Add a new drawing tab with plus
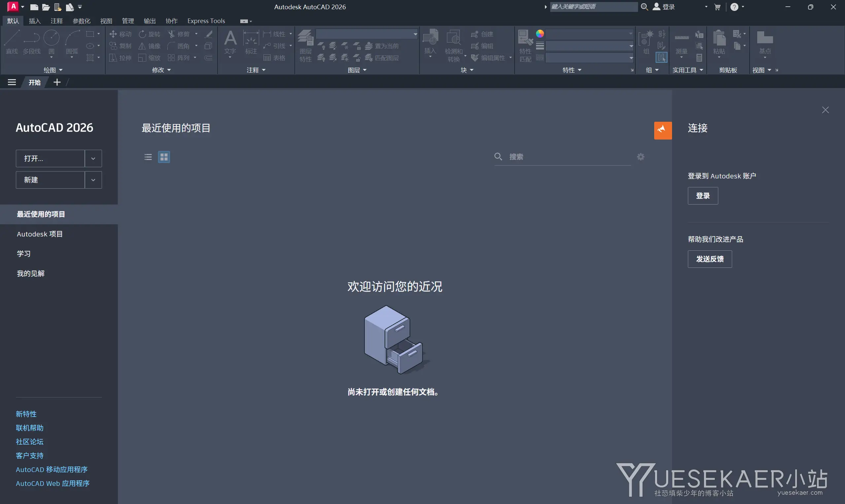Image resolution: width=845 pixels, height=504 pixels. pyautogui.click(x=57, y=82)
